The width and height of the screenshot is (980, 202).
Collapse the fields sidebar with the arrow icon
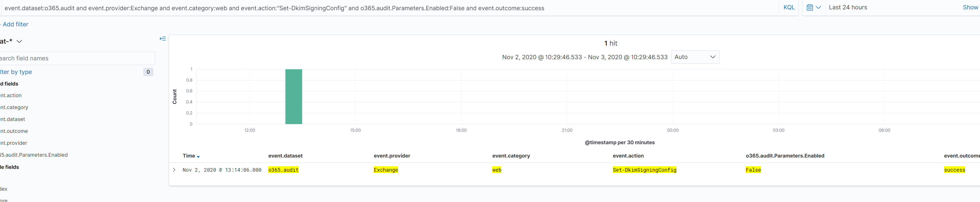(163, 39)
